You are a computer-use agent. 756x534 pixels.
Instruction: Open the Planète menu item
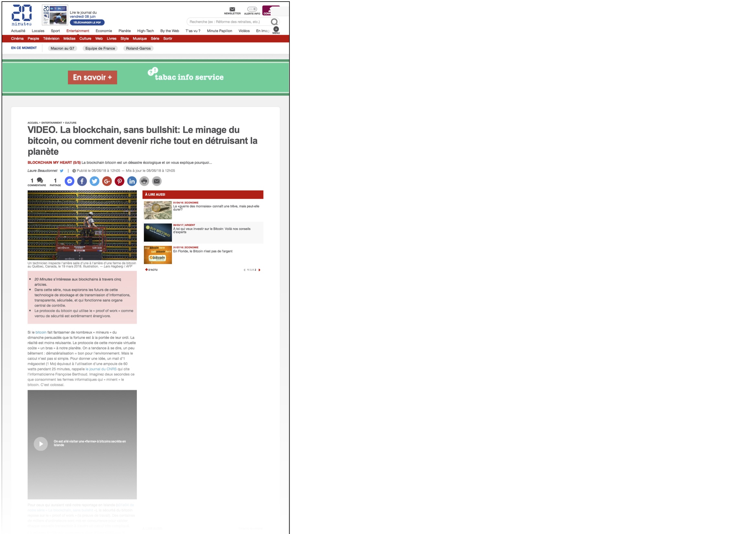[x=124, y=31]
